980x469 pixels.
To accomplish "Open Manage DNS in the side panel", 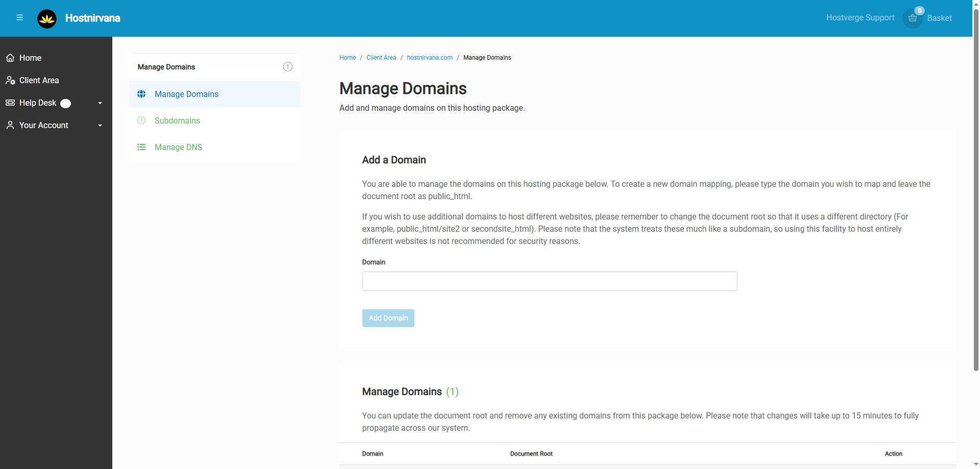I will [x=178, y=147].
